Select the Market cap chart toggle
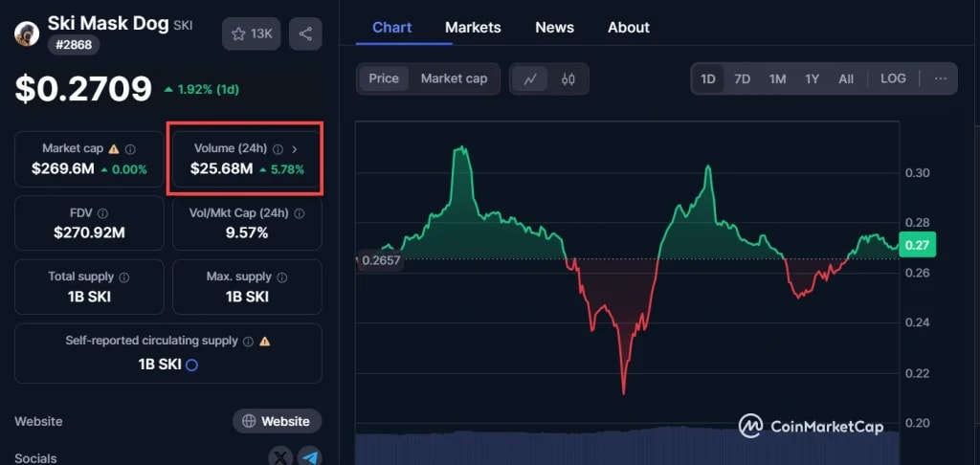The height and width of the screenshot is (465, 980). [455, 78]
